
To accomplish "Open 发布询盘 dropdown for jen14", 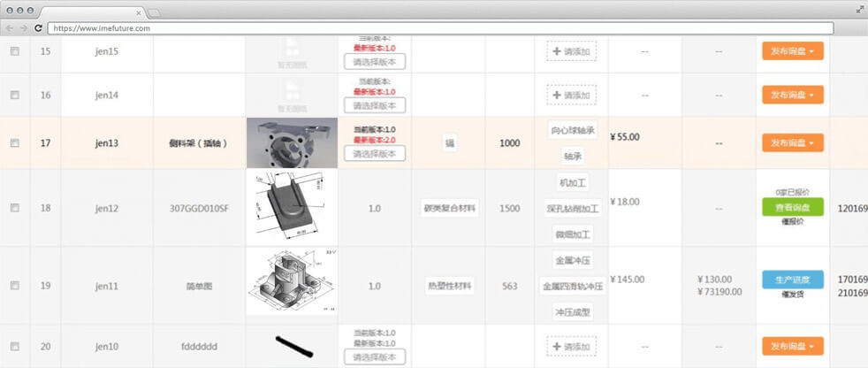I will [793, 95].
